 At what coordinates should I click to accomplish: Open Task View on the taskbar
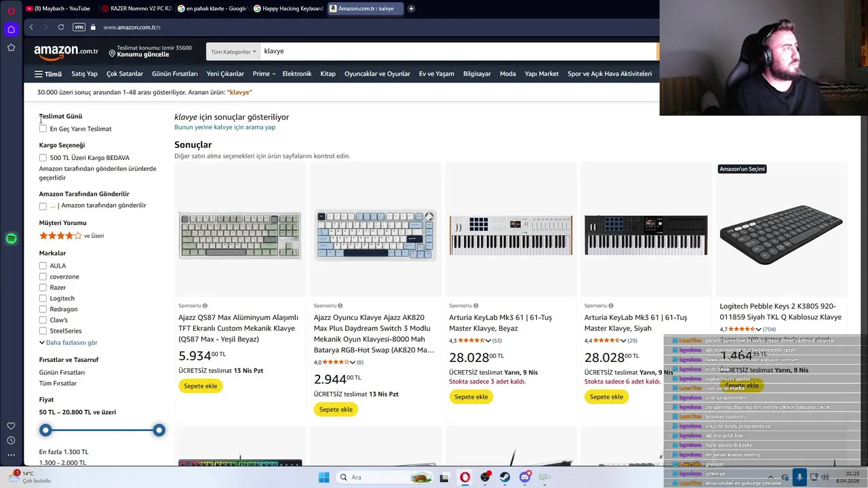[444, 477]
